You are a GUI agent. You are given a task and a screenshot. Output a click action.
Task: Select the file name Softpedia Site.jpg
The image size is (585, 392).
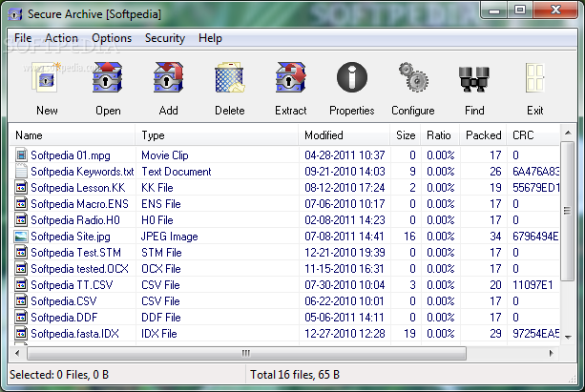(x=71, y=237)
